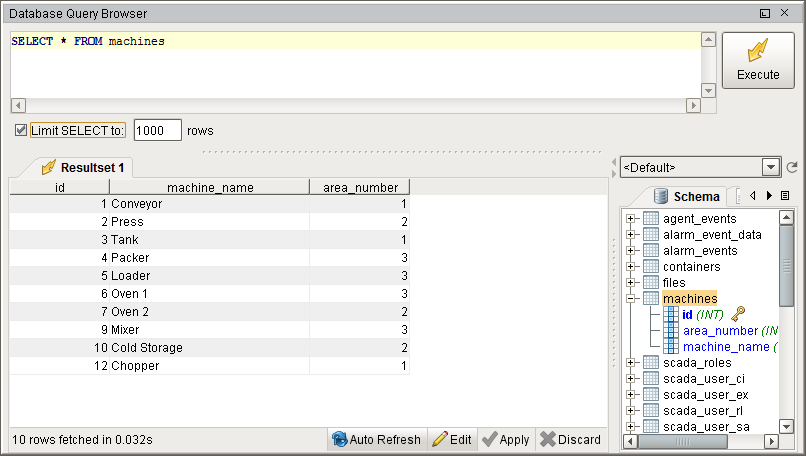Click the row limit field showing 1000
Screen dimensions: 806x456
click(157, 130)
